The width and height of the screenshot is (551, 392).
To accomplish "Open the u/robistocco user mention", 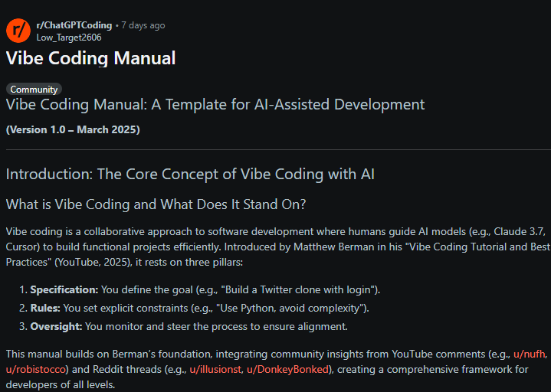I will (x=36, y=369).
